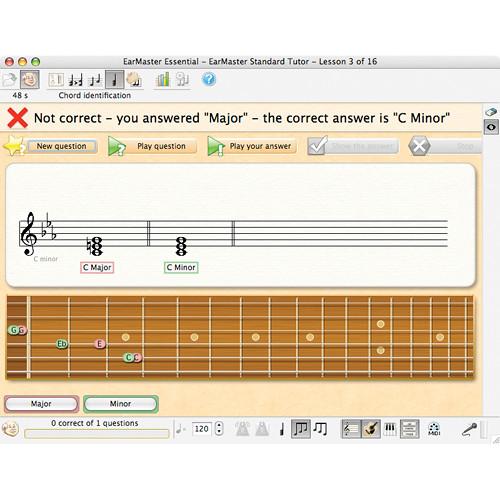This screenshot has height=500, width=500.
Task: Select the interval singing notes icon
Action: point(95,80)
